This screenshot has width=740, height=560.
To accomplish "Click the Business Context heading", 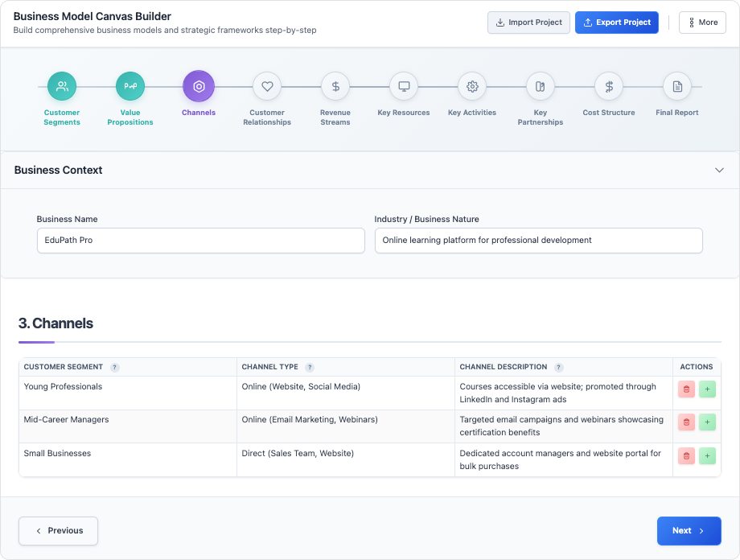I will pyautogui.click(x=58, y=170).
